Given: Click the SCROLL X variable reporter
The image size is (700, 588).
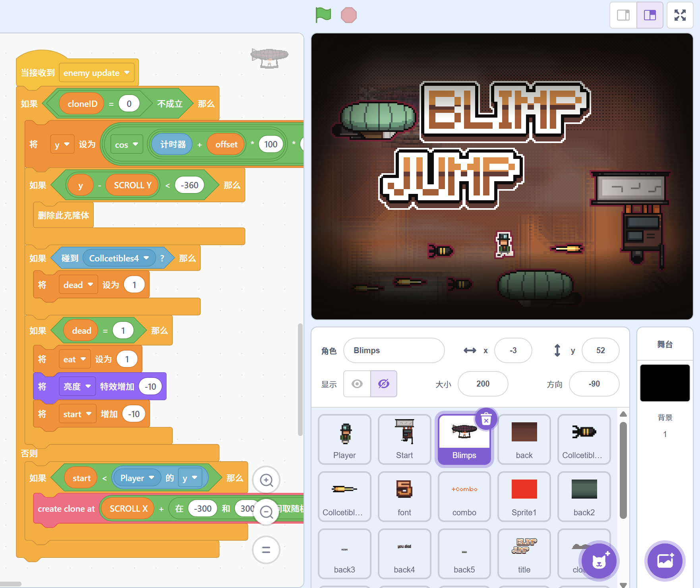Looking at the screenshot, I should click(129, 509).
